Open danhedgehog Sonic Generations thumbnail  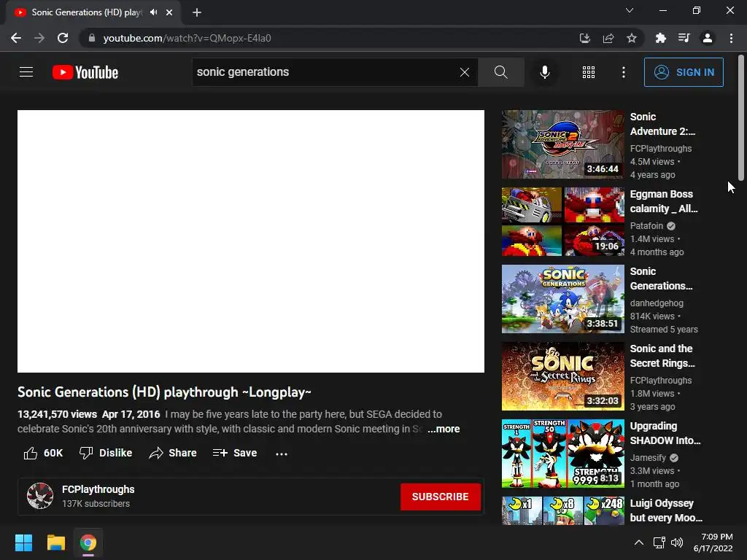562,299
